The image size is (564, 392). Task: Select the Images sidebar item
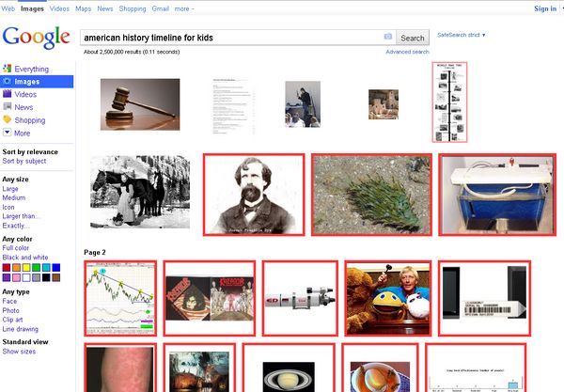click(37, 82)
